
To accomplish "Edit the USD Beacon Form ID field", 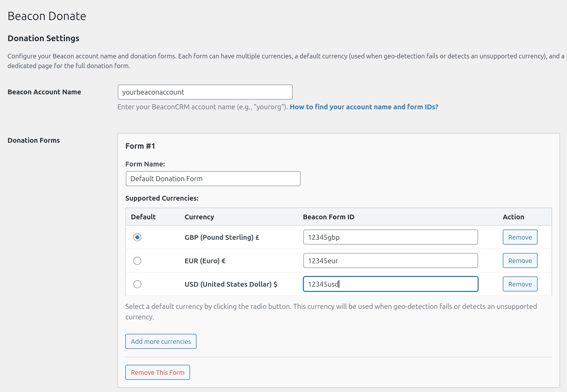I will coord(390,284).
